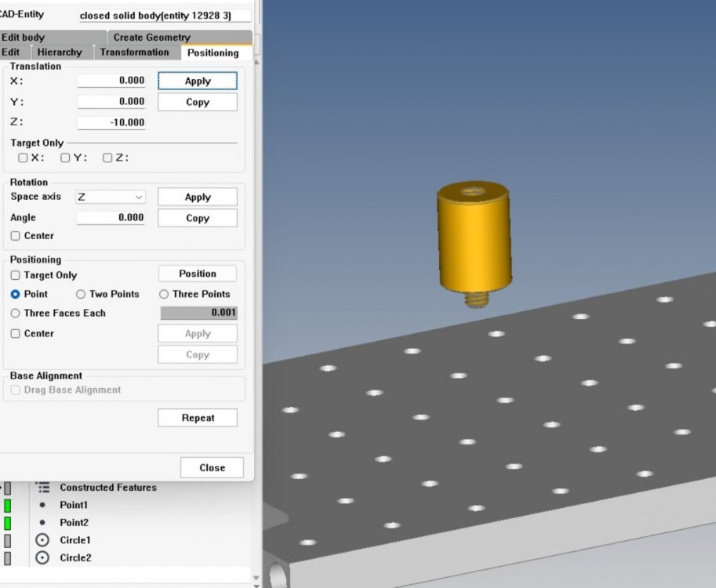Toggle the green status indicator beside Point1
The width and height of the screenshot is (716, 588).
(8, 506)
